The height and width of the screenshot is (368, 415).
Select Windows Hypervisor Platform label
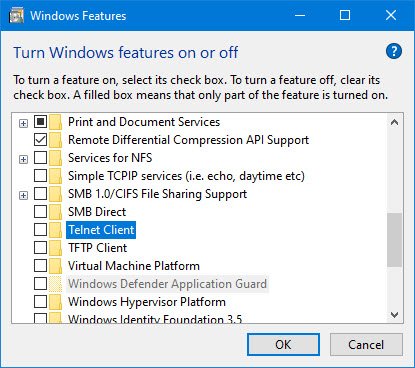[147, 302]
